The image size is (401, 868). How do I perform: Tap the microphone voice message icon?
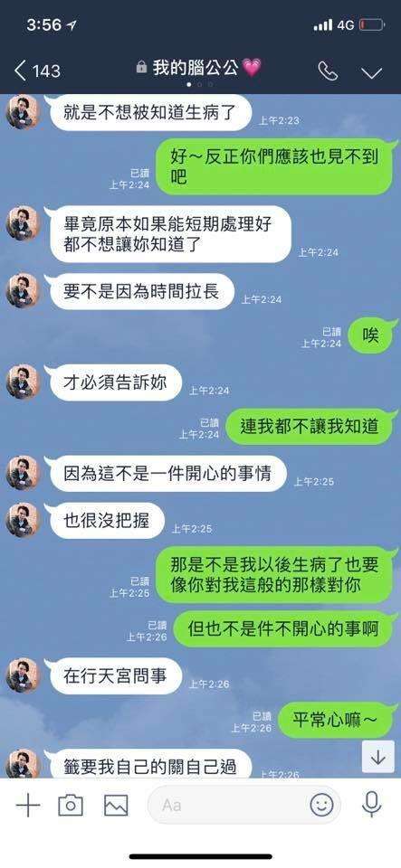coord(372,805)
